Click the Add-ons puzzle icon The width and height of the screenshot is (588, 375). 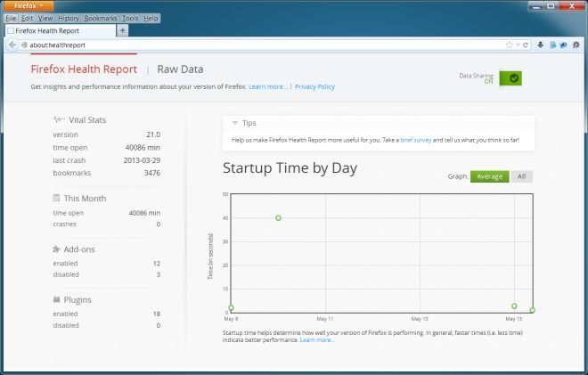(56, 249)
